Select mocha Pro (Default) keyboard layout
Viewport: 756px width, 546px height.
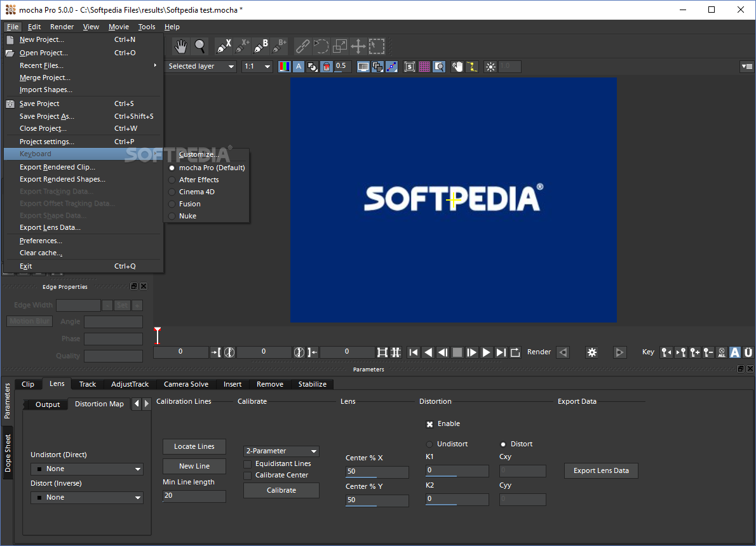point(207,168)
